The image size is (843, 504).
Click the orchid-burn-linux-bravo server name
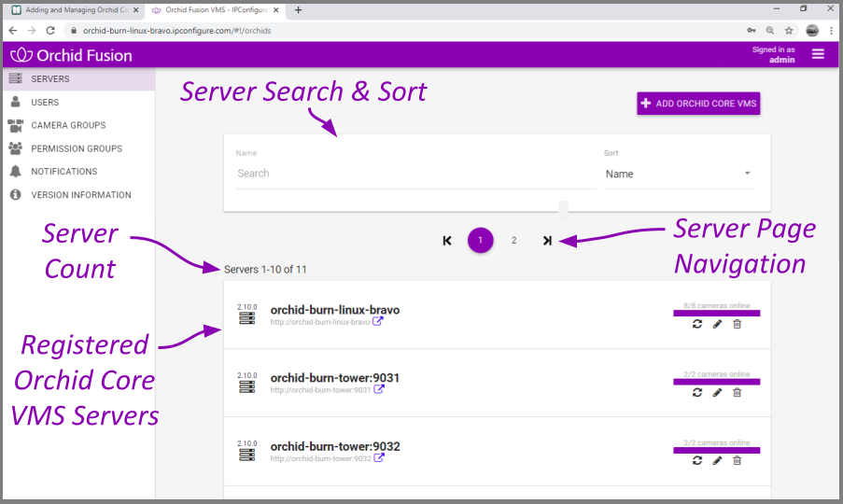(x=335, y=310)
